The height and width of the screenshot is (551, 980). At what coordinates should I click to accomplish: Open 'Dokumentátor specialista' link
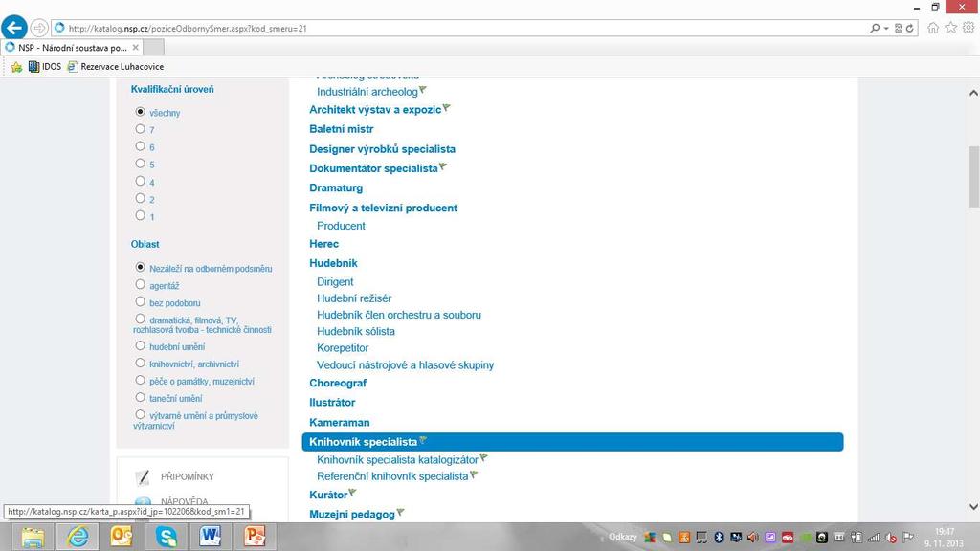[373, 168]
